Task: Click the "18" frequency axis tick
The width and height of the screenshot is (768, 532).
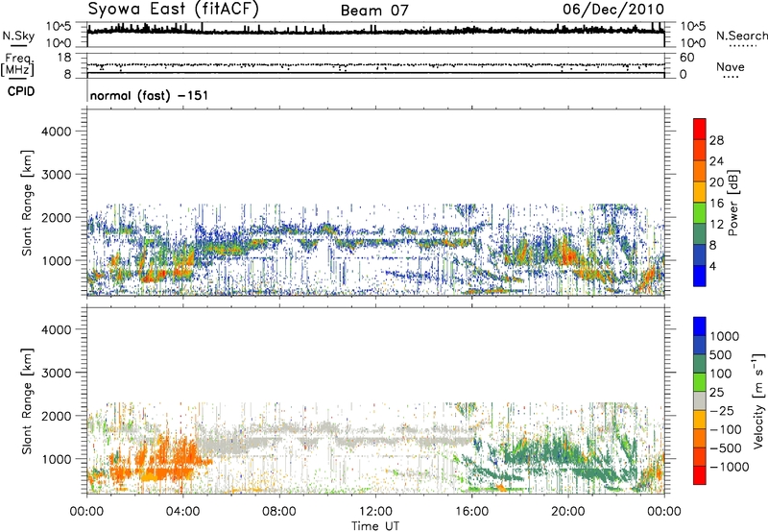Action: click(64, 57)
